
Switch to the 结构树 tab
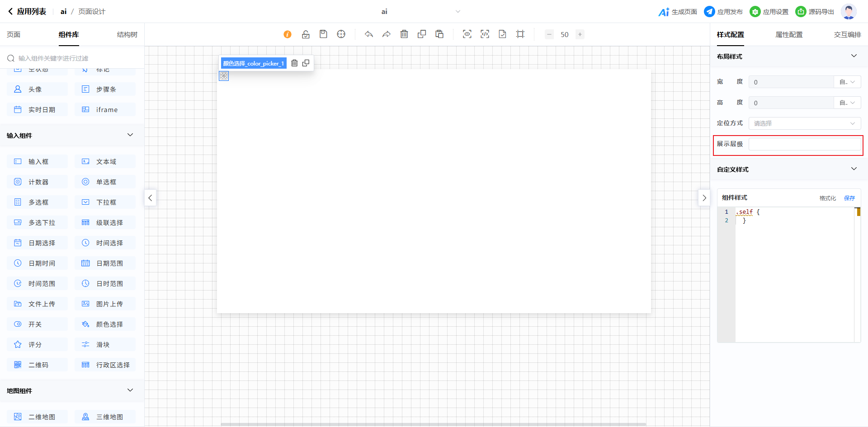coord(127,35)
